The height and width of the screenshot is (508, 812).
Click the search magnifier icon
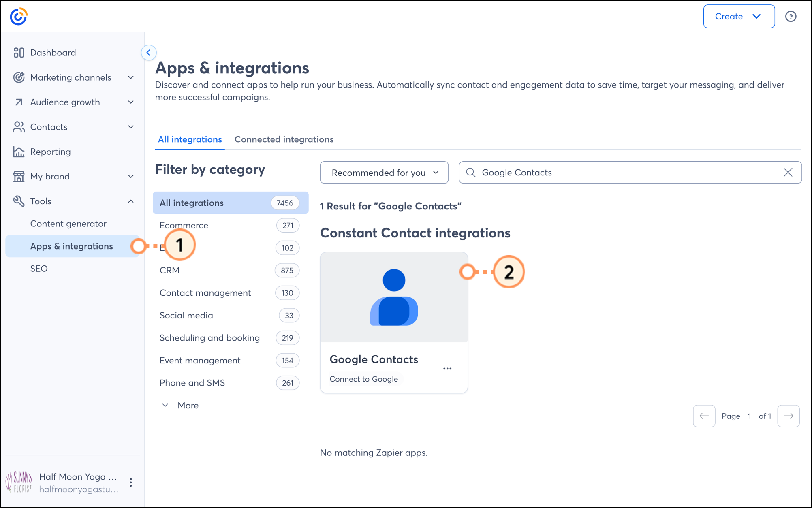pyautogui.click(x=470, y=173)
